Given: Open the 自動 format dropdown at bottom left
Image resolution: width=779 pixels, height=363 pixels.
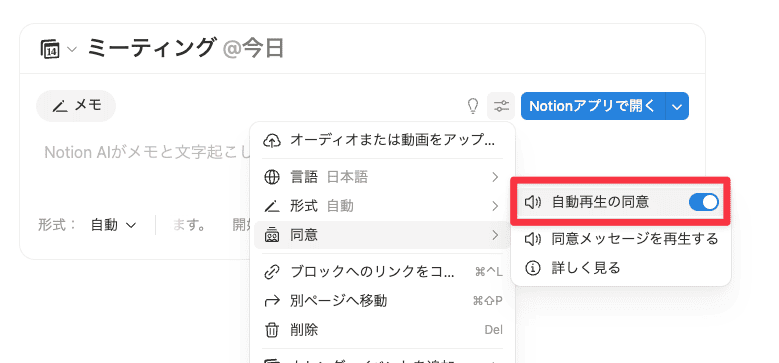Looking at the screenshot, I should click(x=113, y=225).
